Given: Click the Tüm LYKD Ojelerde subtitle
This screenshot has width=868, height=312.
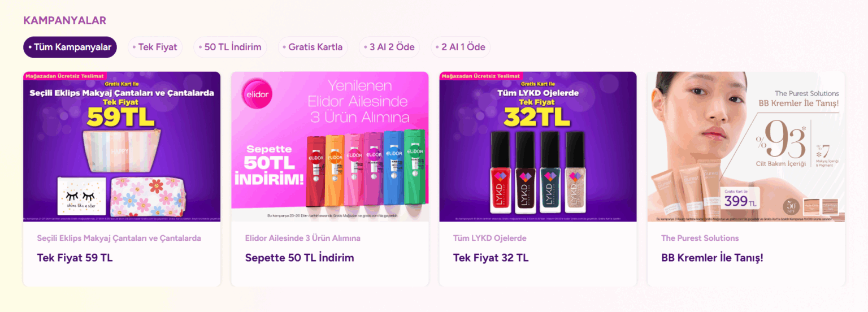Looking at the screenshot, I should (489, 238).
